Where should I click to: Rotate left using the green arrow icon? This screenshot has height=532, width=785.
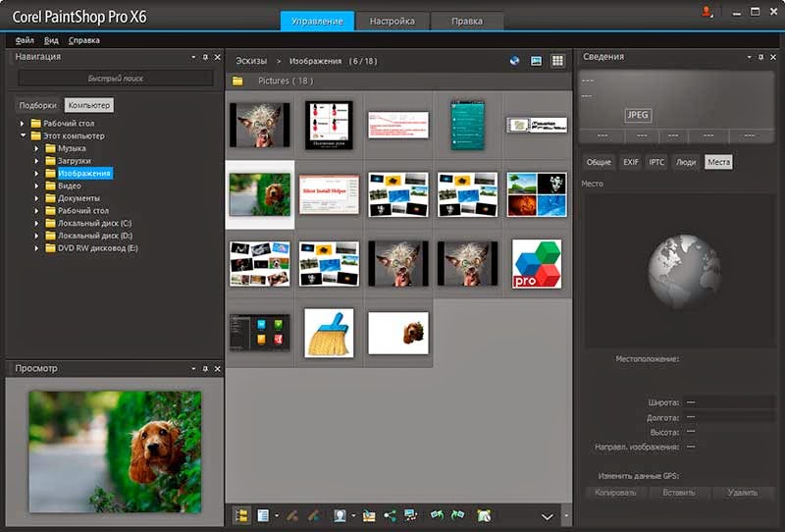click(x=437, y=514)
